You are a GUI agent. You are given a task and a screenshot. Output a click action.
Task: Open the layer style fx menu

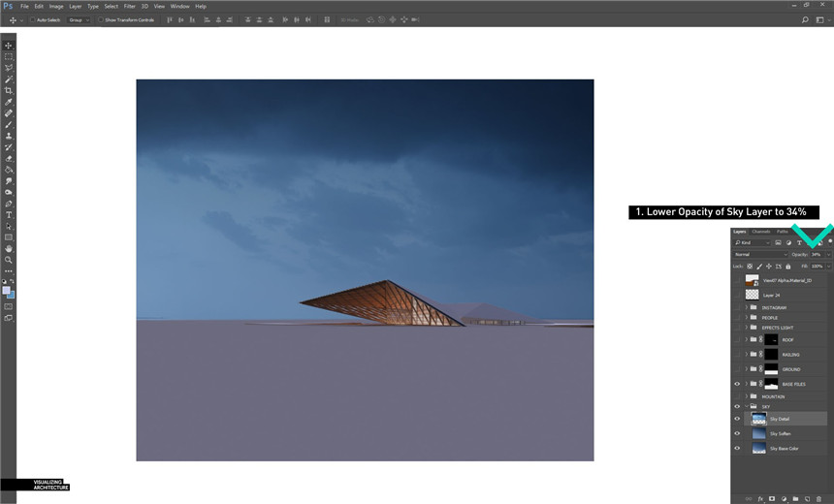(x=760, y=499)
